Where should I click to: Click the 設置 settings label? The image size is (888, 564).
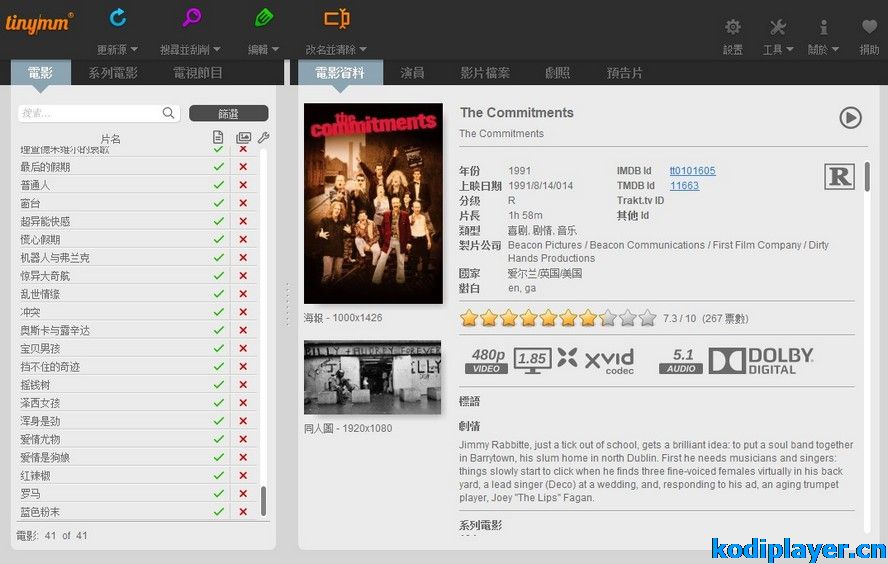pyautogui.click(x=733, y=50)
